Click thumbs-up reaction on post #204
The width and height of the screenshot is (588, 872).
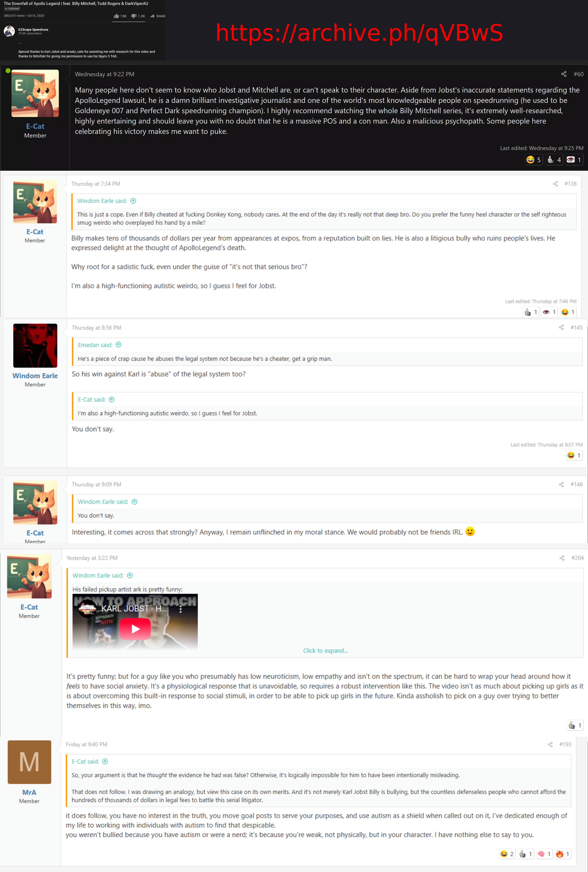(575, 725)
